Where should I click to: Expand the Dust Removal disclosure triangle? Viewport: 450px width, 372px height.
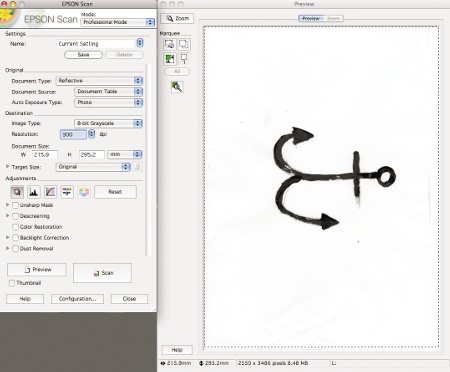click(x=8, y=248)
